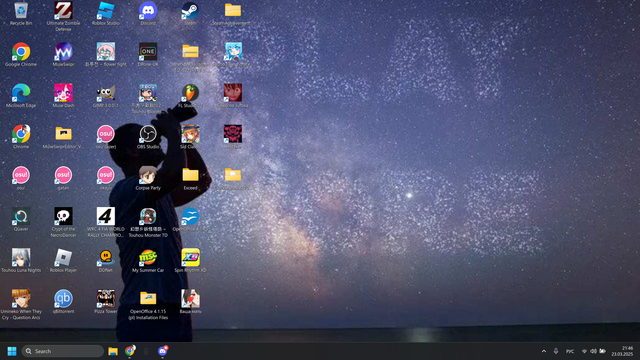640x360 pixels.
Task: Click the taskbar Search box
Action: [62, 351]
